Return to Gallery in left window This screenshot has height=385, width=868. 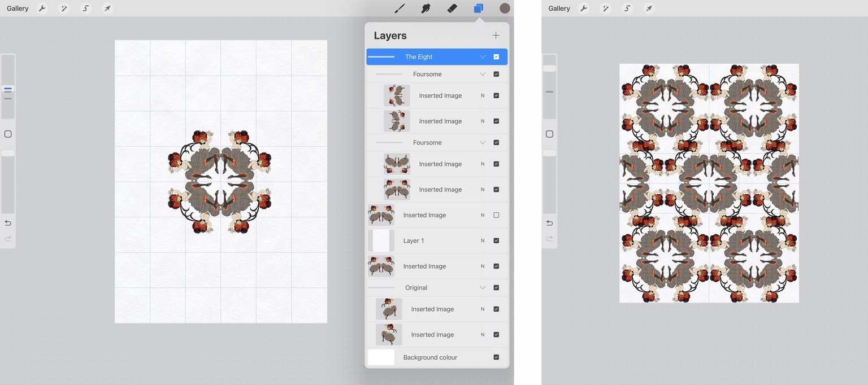18,8
